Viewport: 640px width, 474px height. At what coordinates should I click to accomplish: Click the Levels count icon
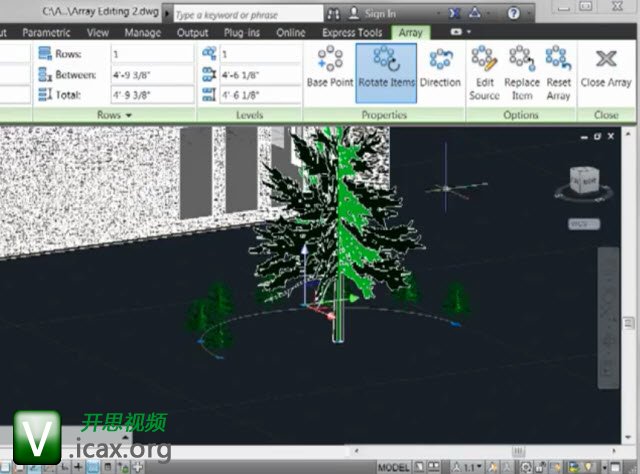tap(209, 53)
